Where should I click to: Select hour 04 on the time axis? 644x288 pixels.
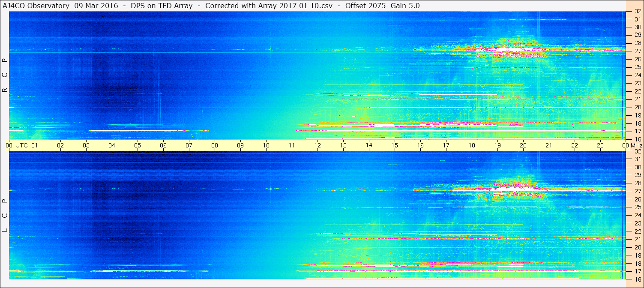click(x=112, y=145)
